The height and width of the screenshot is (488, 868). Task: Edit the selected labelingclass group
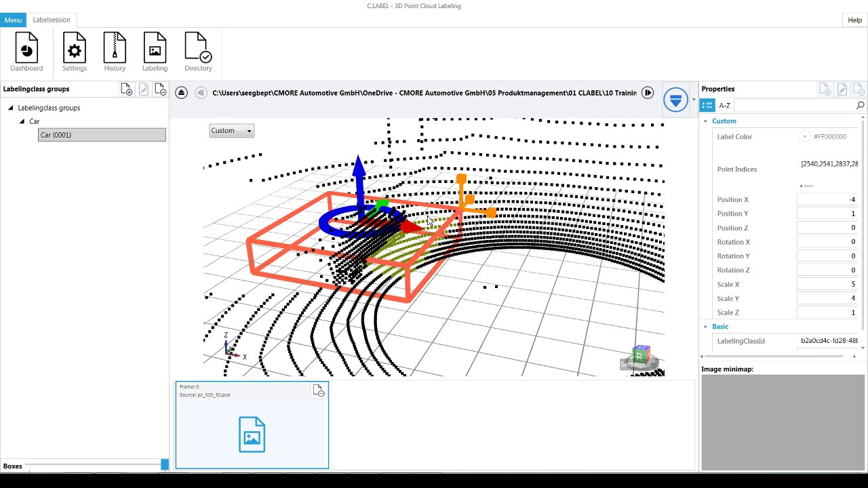144,89
